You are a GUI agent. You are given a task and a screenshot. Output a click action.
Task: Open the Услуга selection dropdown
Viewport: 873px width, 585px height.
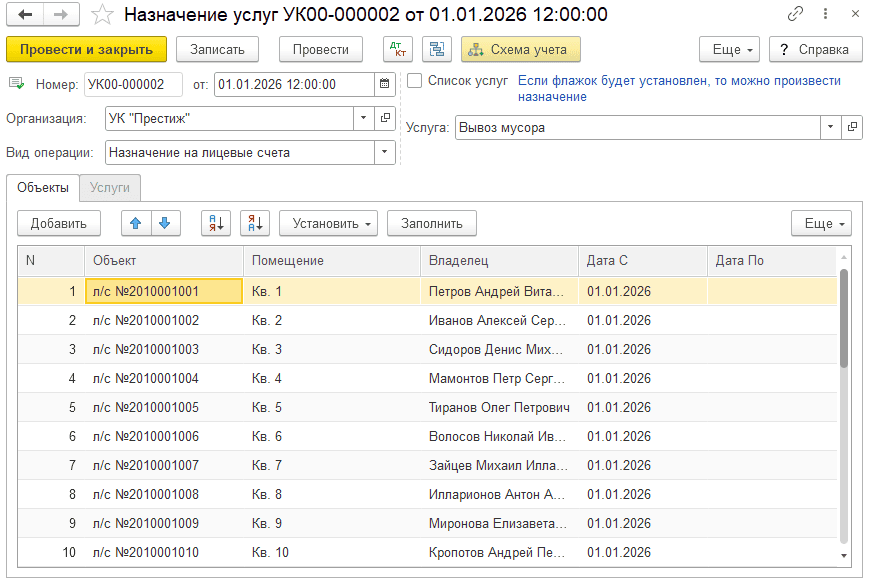tap(830, 127)
